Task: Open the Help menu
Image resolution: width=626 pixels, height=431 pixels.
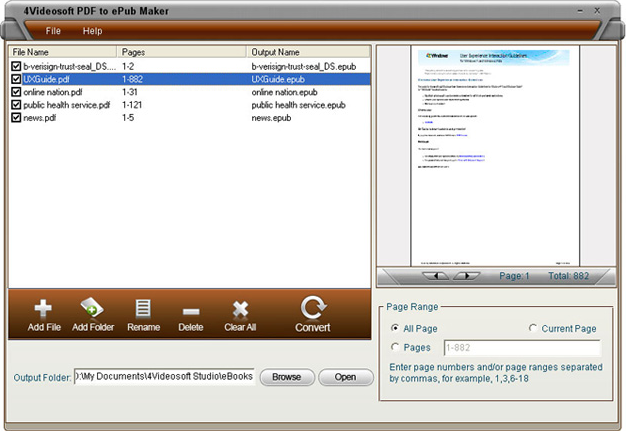Action: (x=92, y=31)
